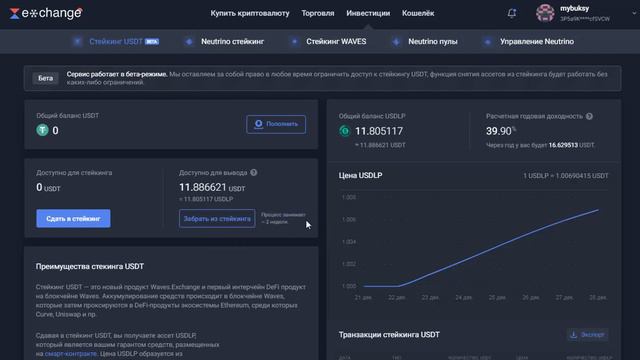Click the Neutrino пулы tab icon
Screen dimensions: 640x360
pyautogui.click(x=396, y=42)
